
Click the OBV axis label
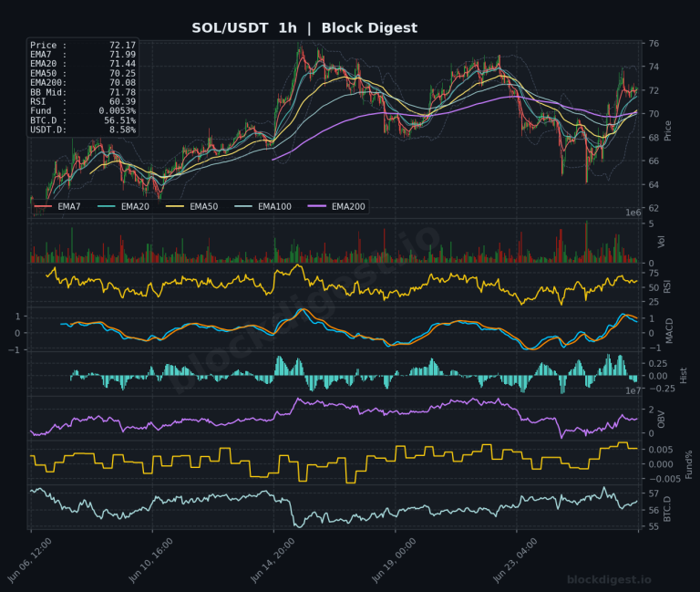662,420
